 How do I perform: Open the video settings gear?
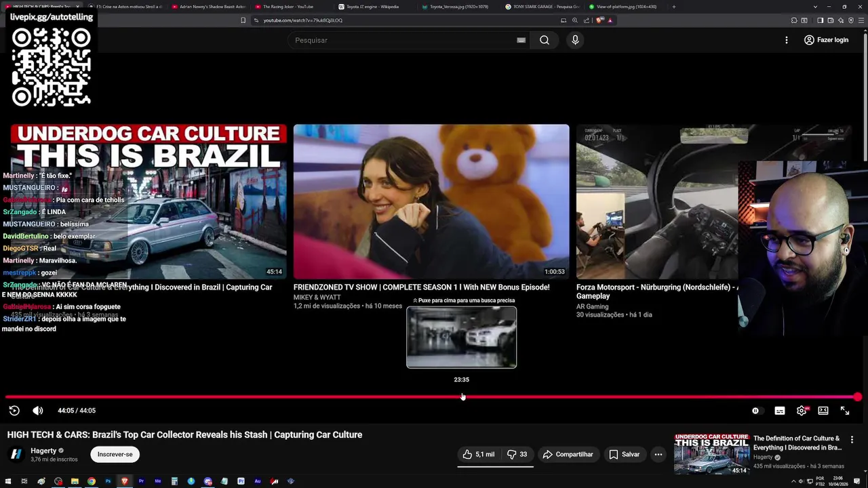[802, 411]
